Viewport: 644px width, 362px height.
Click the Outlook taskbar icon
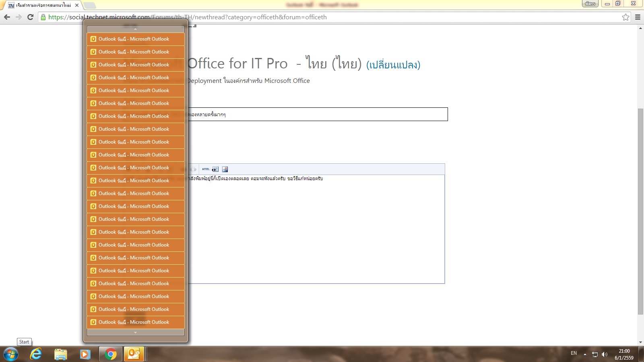coord(134,354)
